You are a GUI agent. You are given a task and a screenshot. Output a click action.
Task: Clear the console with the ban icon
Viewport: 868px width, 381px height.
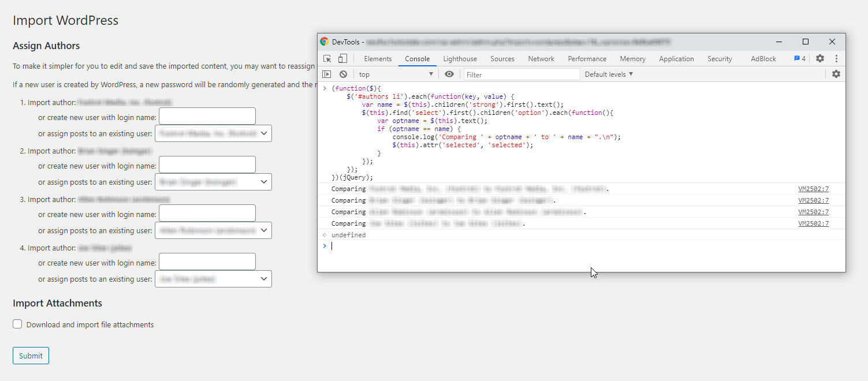(343, 74)
